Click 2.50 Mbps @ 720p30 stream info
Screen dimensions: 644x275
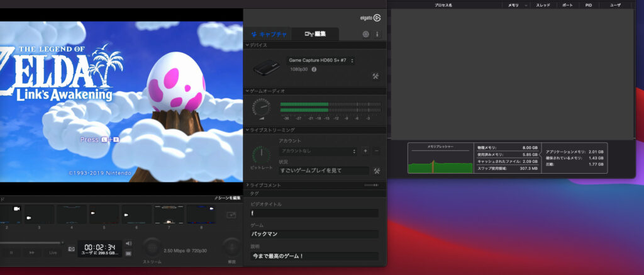coord(186,250)
